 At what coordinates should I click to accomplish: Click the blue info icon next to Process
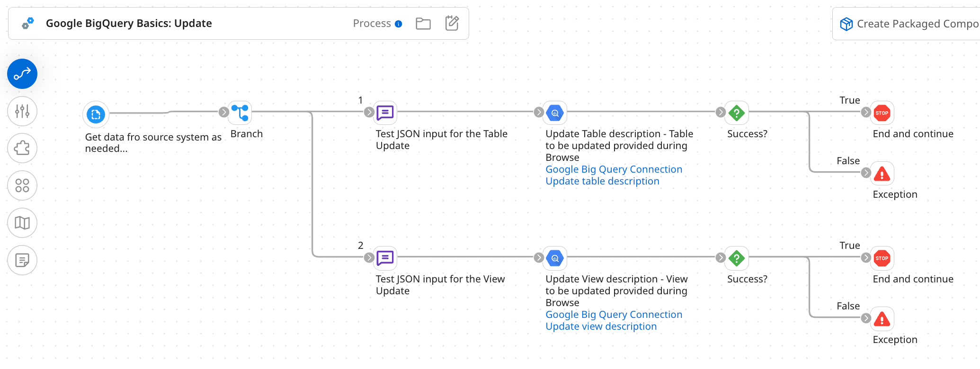point(398,23)
